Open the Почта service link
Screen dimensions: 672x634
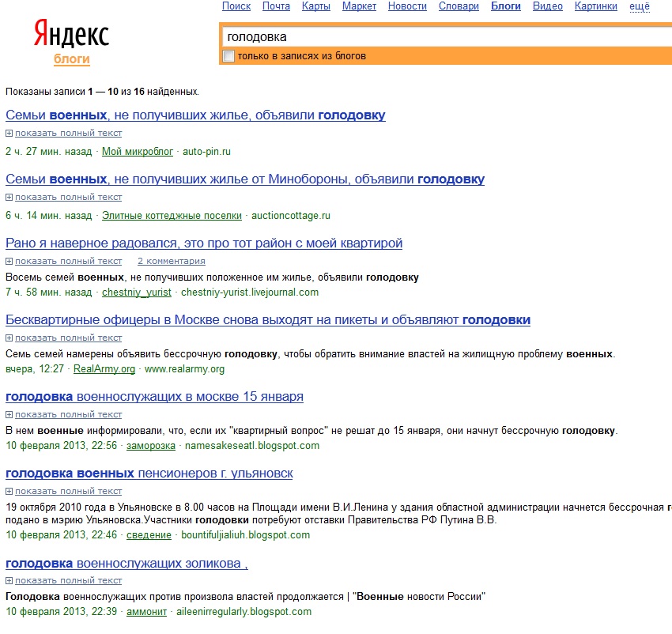pyautogui.click(x=276, y=6)
